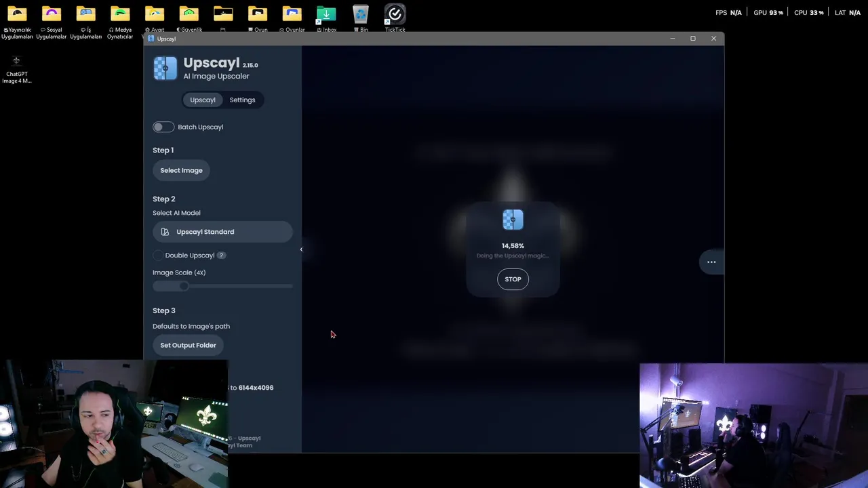The image size is (868, 488).
Task: Open the Double Upscayl help question mark
Action: coord(221,256)
